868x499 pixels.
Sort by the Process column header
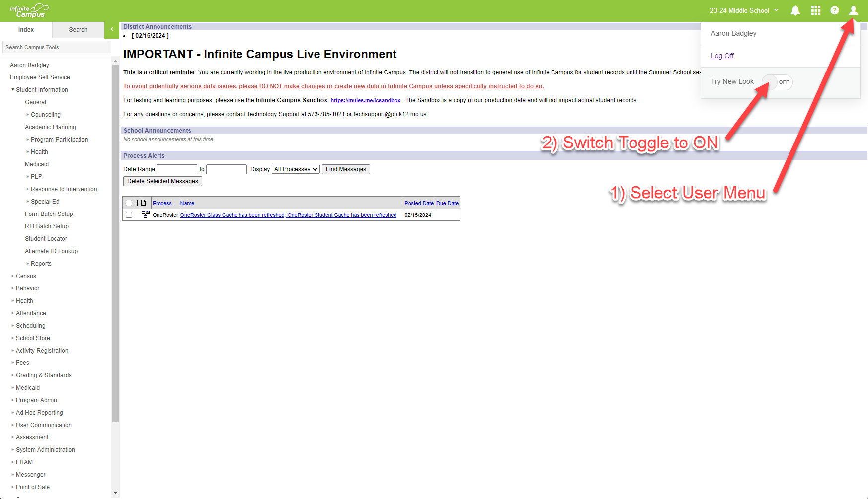[x=162, y=203]
